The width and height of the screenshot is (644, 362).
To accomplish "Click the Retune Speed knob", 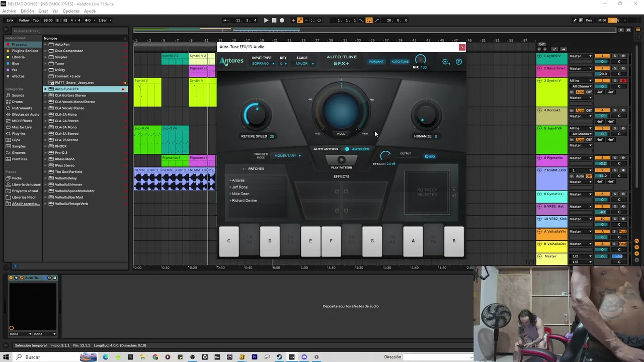I will coord(256,115).
